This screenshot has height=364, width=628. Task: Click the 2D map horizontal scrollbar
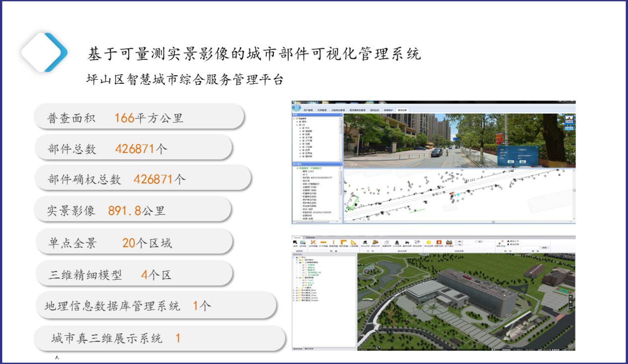point(493,222)
